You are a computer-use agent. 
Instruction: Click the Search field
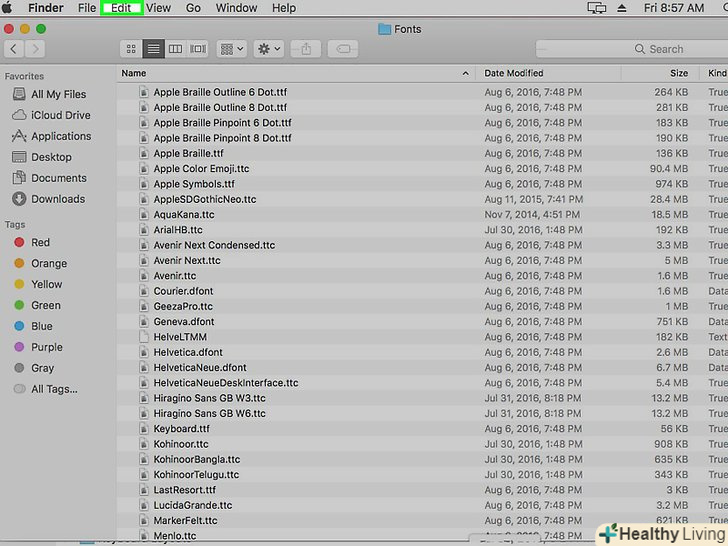[x=640, y=48]
